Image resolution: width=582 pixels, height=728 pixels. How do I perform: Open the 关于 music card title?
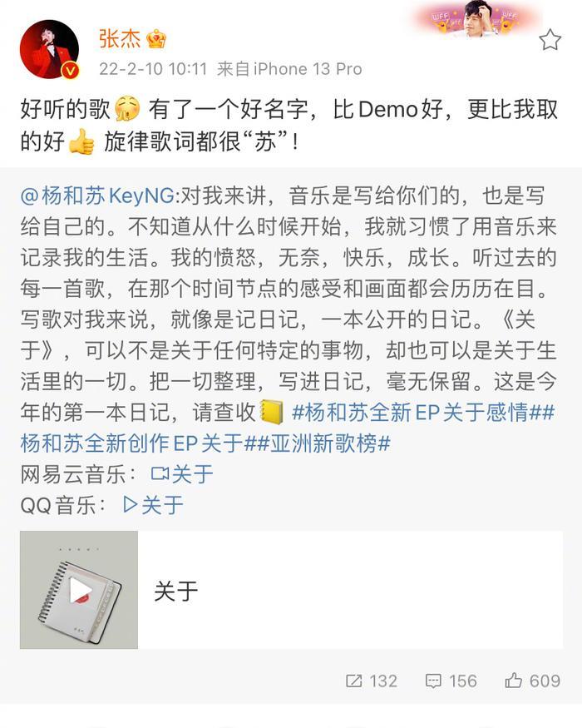176,592
